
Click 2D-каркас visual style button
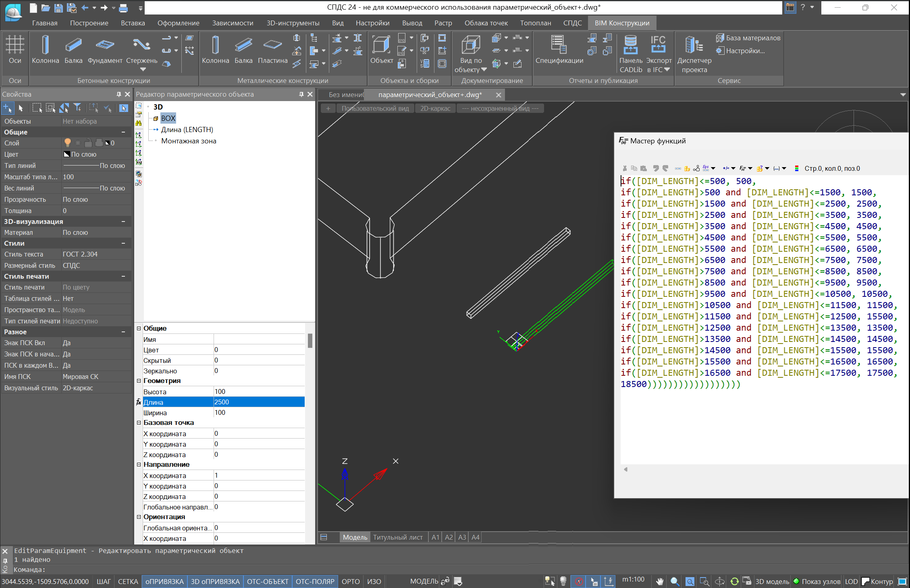435,108
